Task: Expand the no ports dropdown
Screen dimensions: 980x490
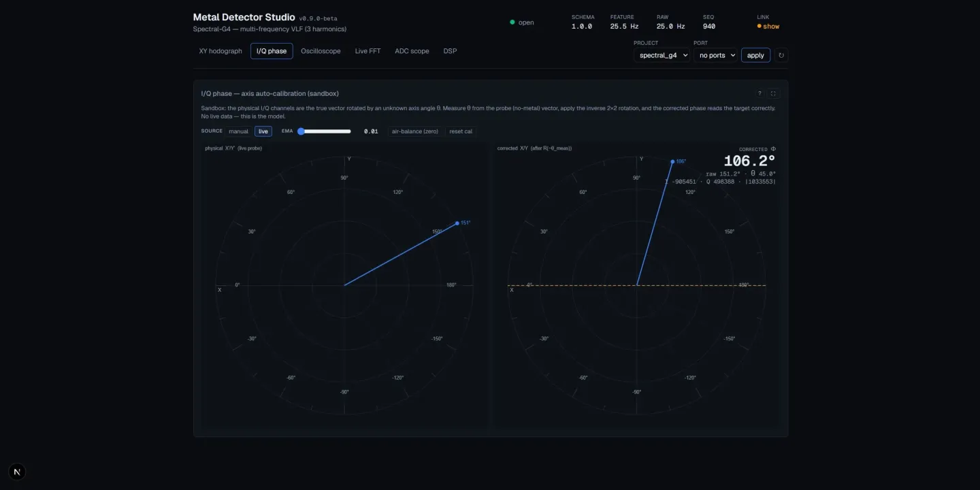Action: pos(717,55)
